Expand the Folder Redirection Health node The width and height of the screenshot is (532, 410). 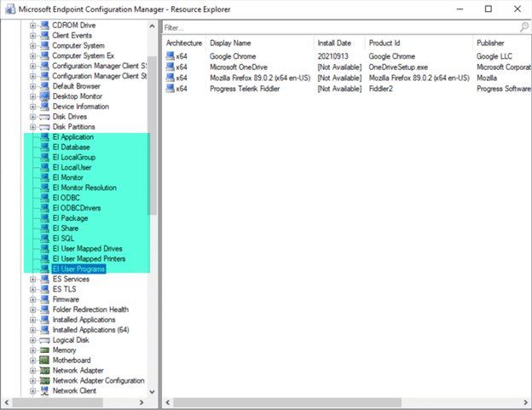tap(32, 310)
